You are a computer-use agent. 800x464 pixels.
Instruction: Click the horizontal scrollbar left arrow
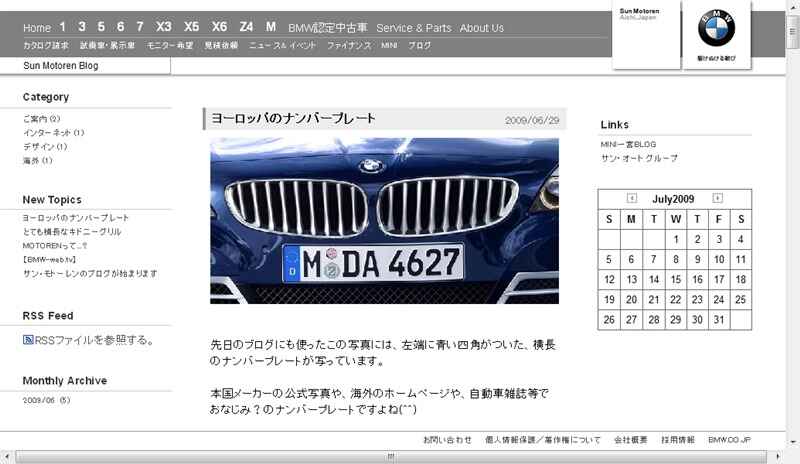(x=8, y=456)
